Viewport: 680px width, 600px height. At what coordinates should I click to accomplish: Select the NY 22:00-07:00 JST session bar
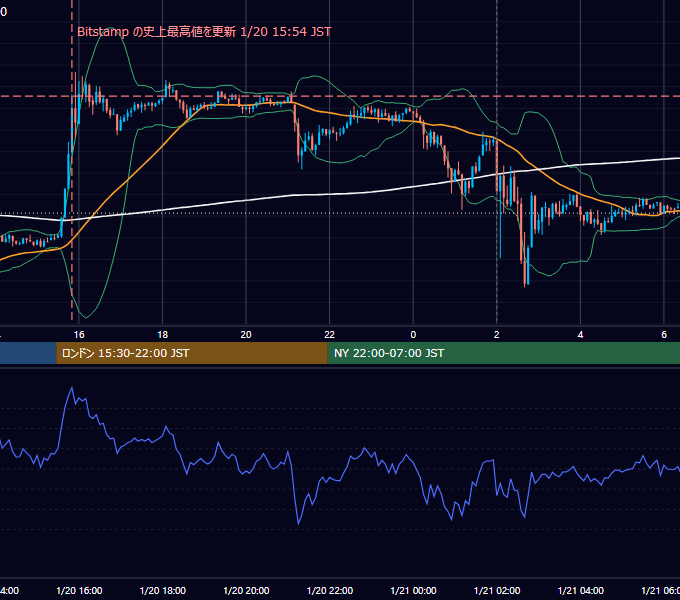tap(503, 353)
